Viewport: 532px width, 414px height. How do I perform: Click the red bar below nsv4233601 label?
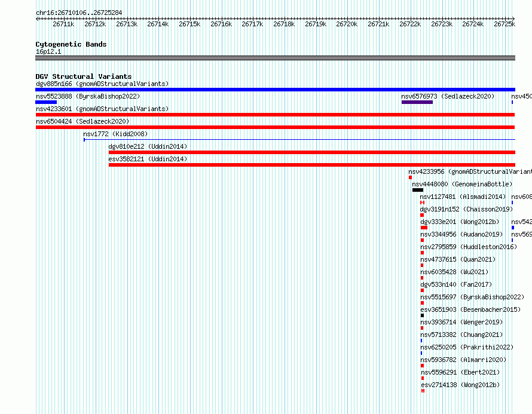click(x=275, y=115)
